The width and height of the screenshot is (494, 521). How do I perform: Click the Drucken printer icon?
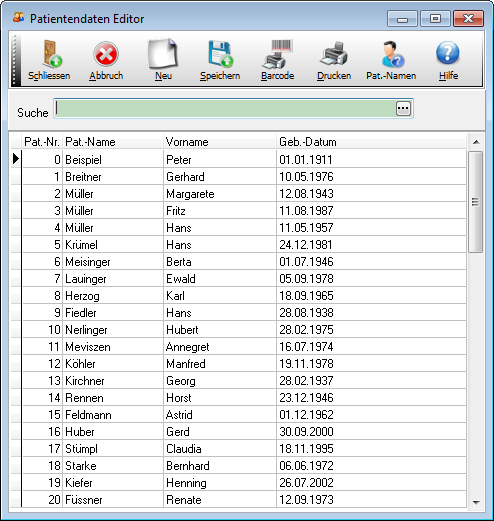pos(334,54)
